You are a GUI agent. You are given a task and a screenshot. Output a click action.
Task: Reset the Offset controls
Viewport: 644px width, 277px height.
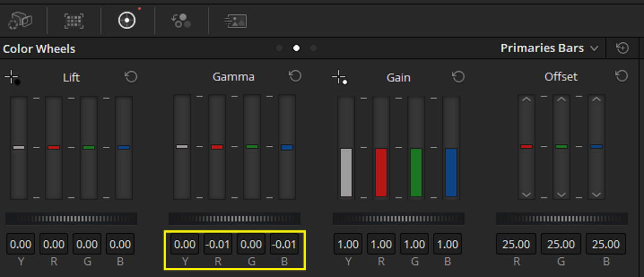click(x=622, y=76)
